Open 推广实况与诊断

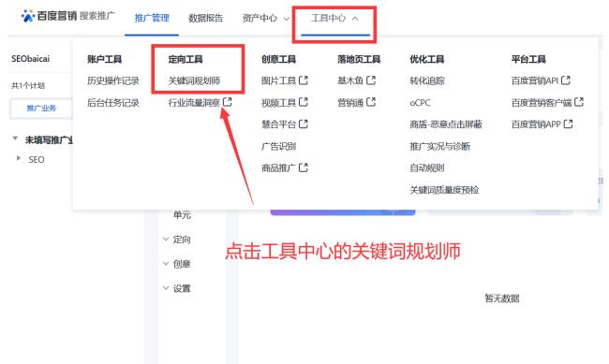tap(439, 146)
